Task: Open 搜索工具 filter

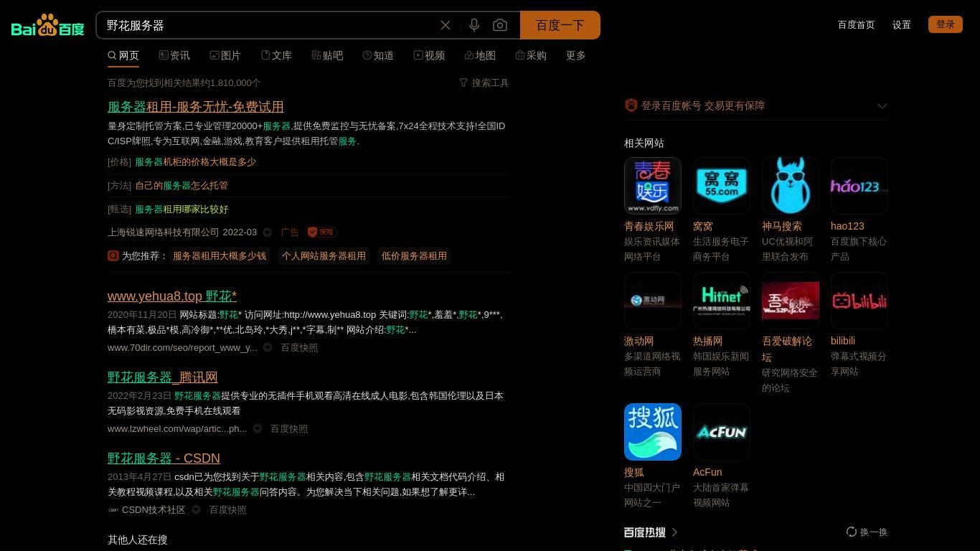Action: pyautogui.click(x=484, y=83)
